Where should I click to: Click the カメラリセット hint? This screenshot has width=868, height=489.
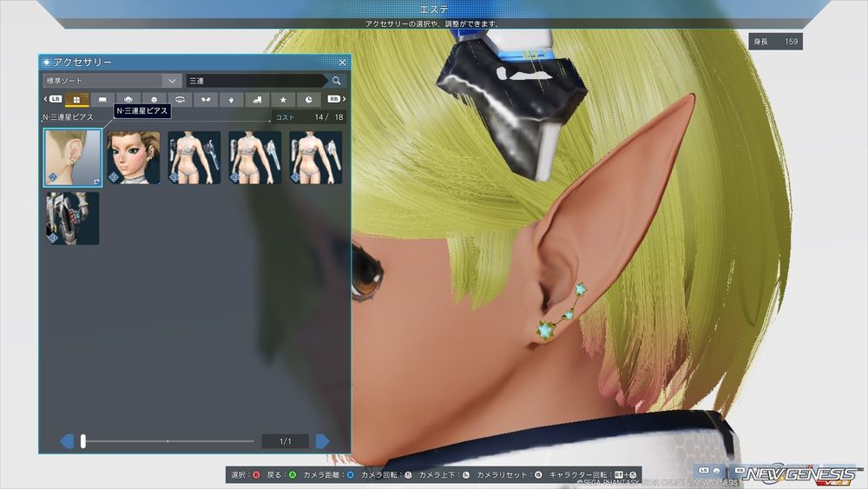[x=510, y=474]
